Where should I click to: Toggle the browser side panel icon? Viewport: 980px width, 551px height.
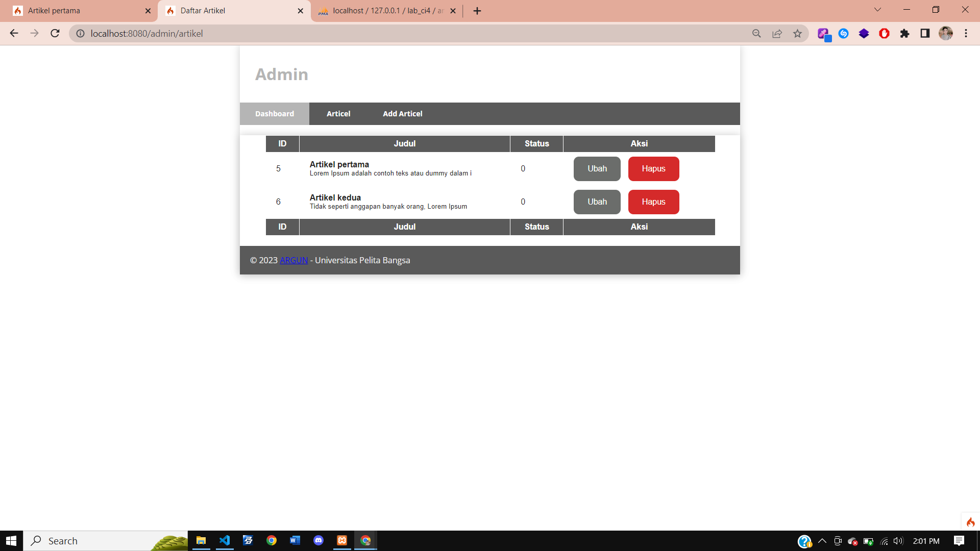tap(925, 34)
